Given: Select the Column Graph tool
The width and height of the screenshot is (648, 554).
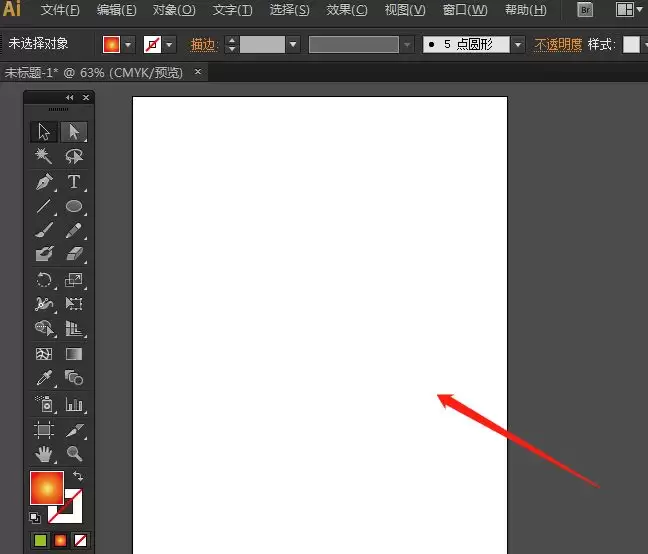Looking at the screenshot, I should (x=74, y=404).
